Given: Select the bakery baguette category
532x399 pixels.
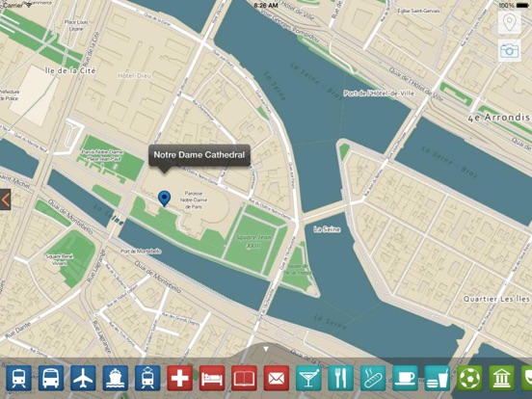Looking at the screenshot, I should (373, 378).
